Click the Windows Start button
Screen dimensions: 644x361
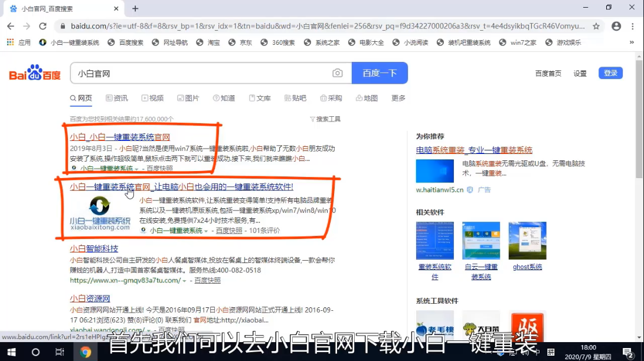click(x=12, y=352)
